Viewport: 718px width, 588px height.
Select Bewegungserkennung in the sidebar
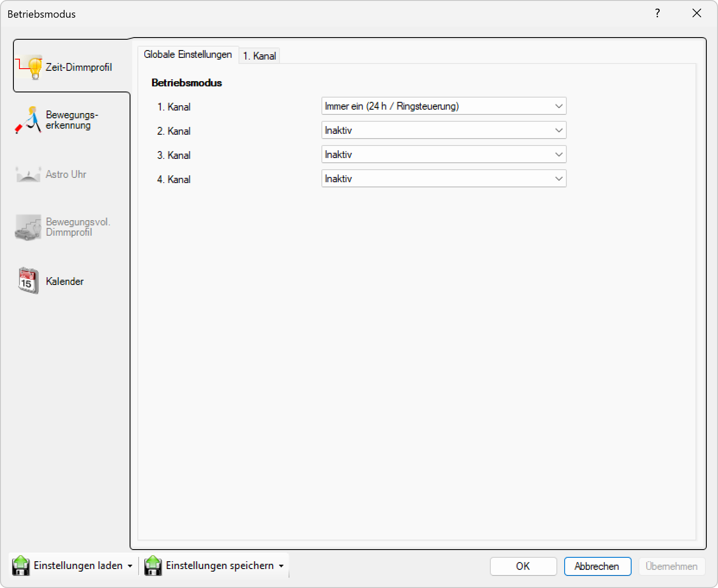click(72, 120)
